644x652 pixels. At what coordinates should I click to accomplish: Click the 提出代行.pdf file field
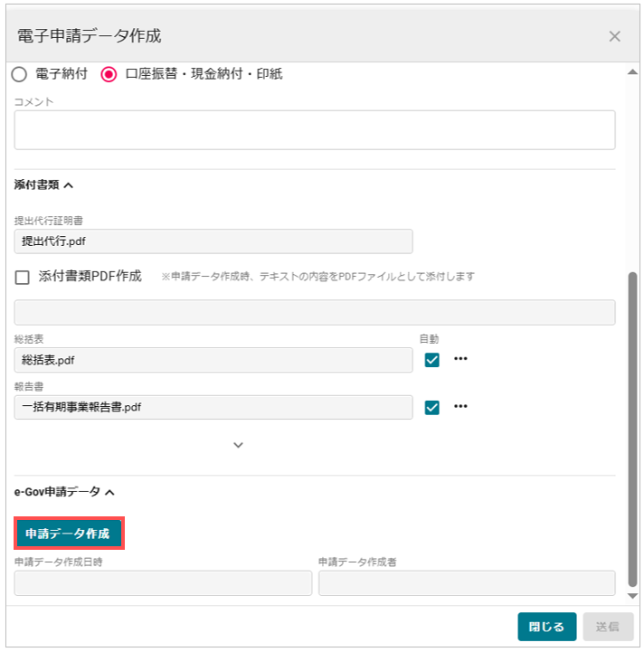click(x=213, y=241)
